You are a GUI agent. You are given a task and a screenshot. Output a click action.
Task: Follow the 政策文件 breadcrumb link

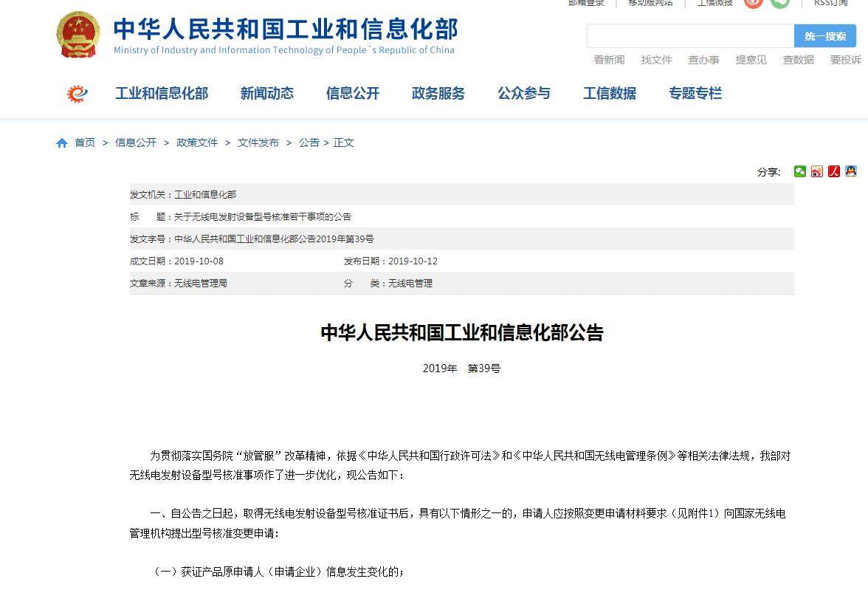(197, 143)
